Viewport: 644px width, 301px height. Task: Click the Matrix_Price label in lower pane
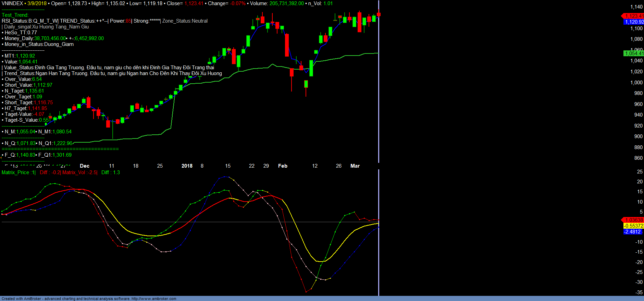click(x=15, y=172)
